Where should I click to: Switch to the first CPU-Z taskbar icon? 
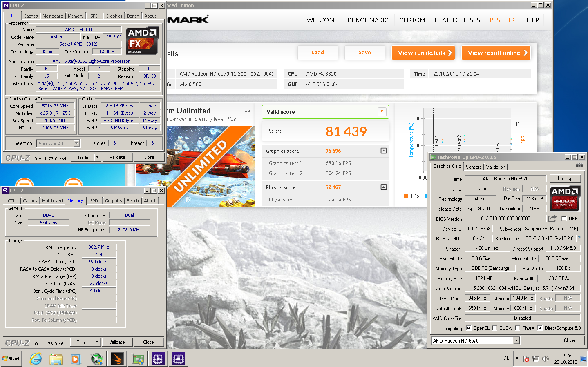pos(158,359)
